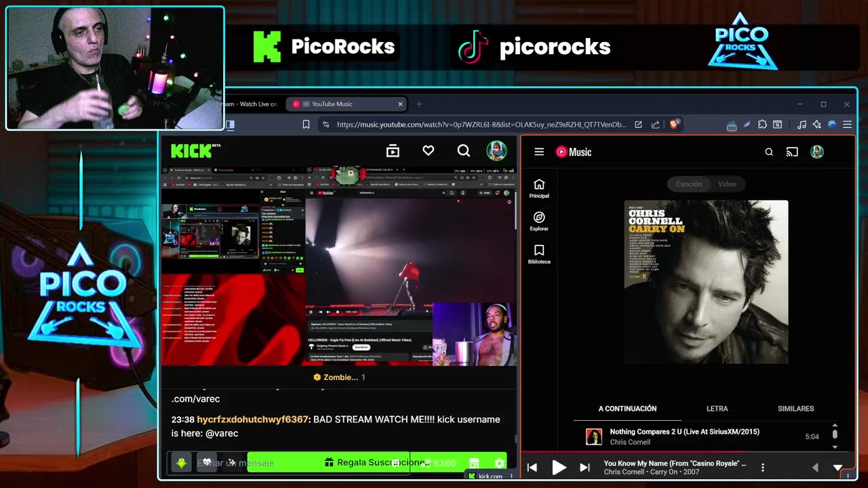Open SIMILARES tab

tap(795, 409)
